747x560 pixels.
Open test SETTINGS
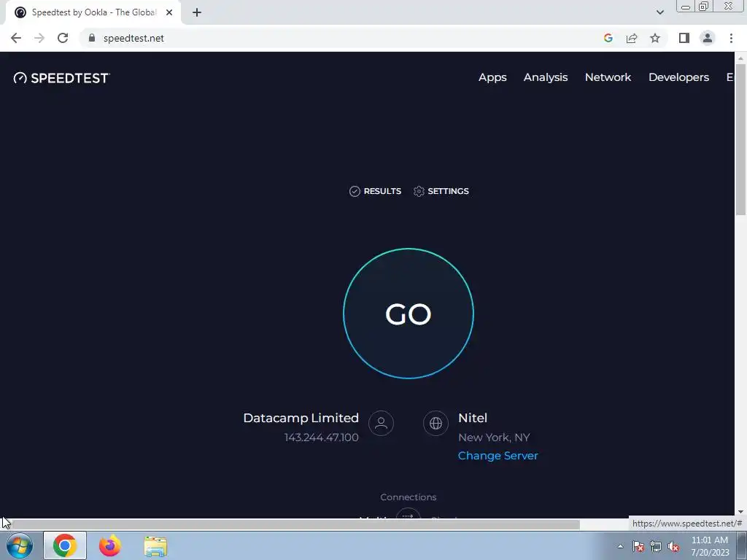point(441,191)
